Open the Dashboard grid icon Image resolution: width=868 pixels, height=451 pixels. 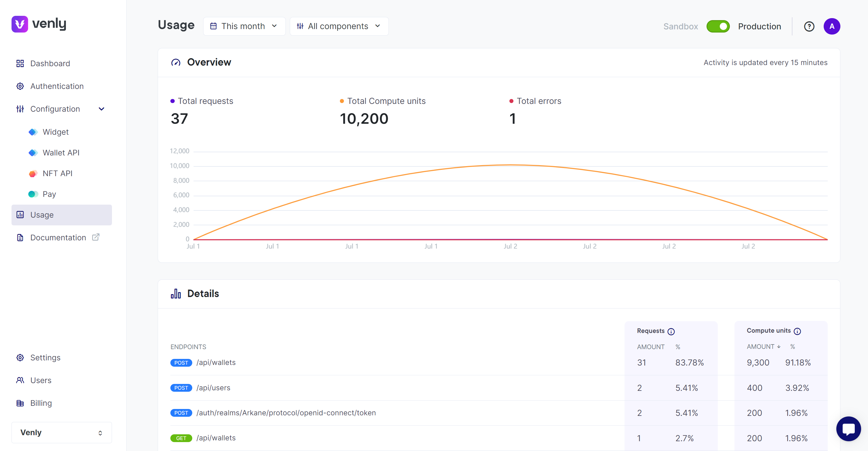click(20, 63)
